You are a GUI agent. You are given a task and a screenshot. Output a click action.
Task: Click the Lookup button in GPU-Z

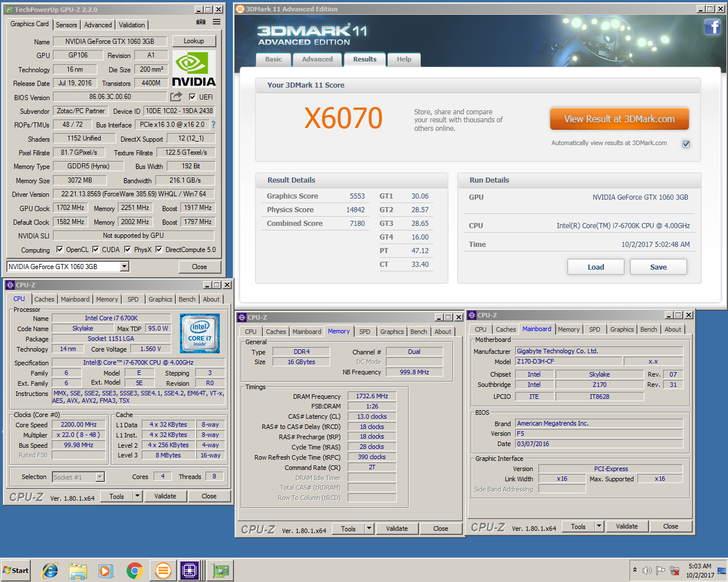[x=194, y=41]
